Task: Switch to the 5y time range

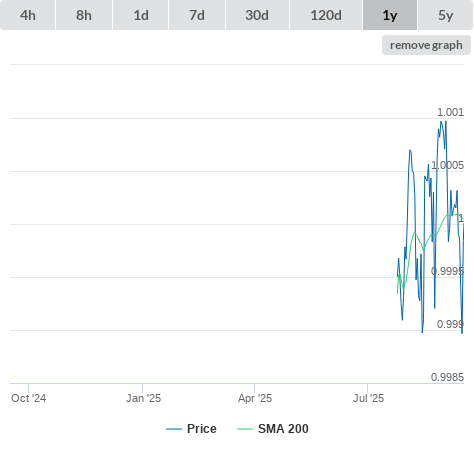Action: pos(445,15)
